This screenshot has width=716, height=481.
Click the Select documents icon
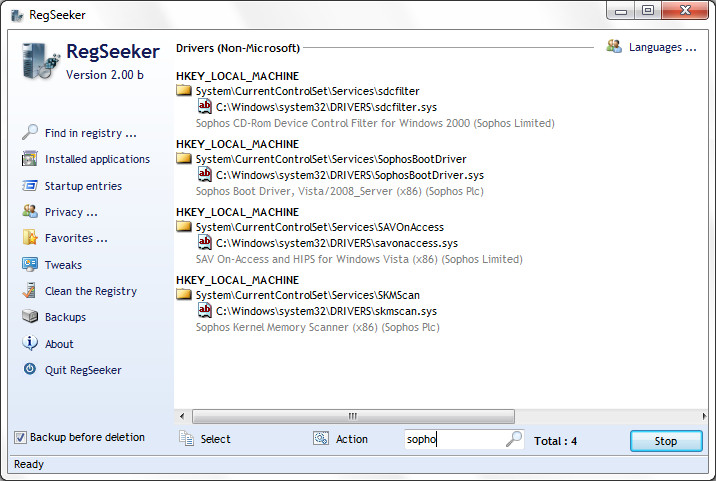186,438
